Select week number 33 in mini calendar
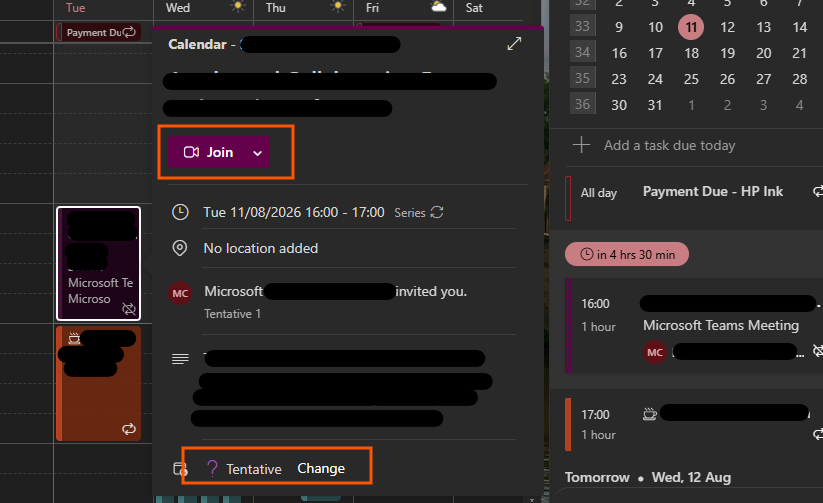Screen dimensions: 823x503 pyautogui.click(x=583, y=26)
